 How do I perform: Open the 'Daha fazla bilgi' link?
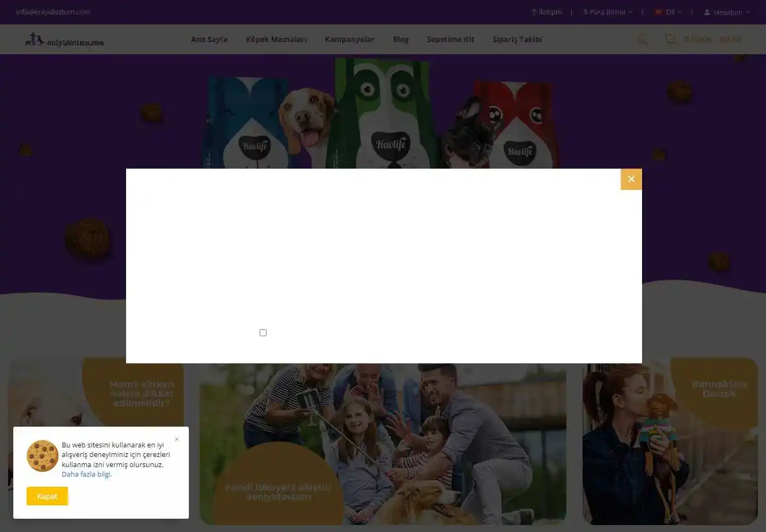[x=87, y=474]
